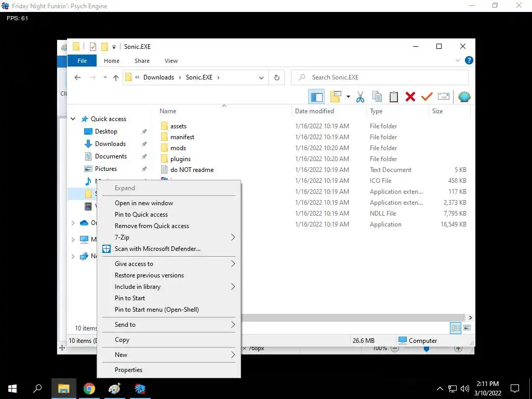Go back with the Back arrow
Screen dimensions: 532x399
[77, 78]
